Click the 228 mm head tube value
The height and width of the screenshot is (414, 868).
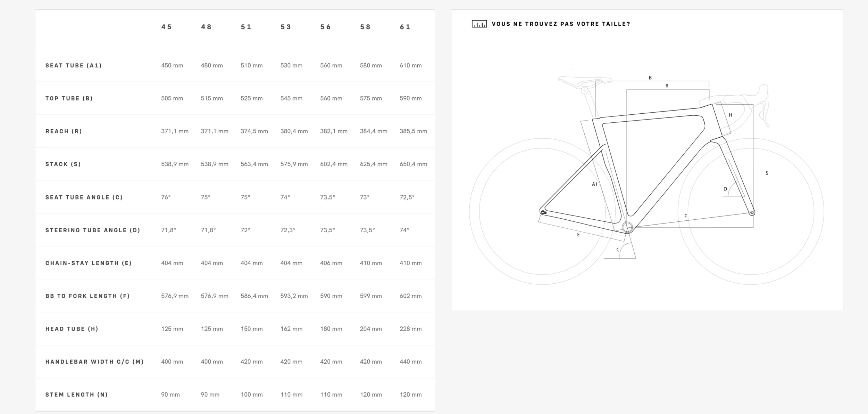(x=410, y=329)
